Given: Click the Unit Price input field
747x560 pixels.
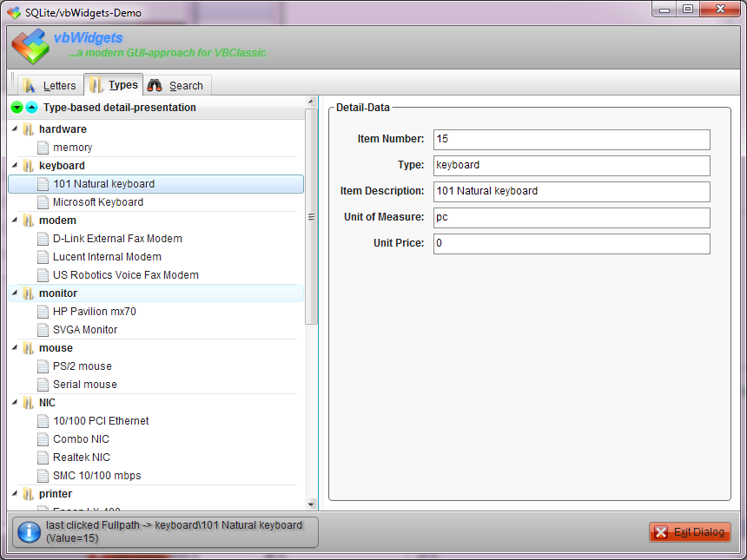Looking at the screenshot, I should point(571,244).
